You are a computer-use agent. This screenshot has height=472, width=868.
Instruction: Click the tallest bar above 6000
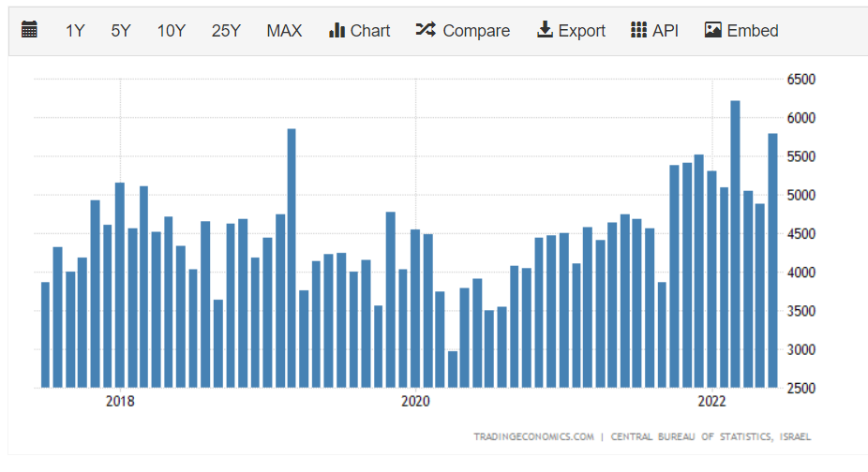736,243
